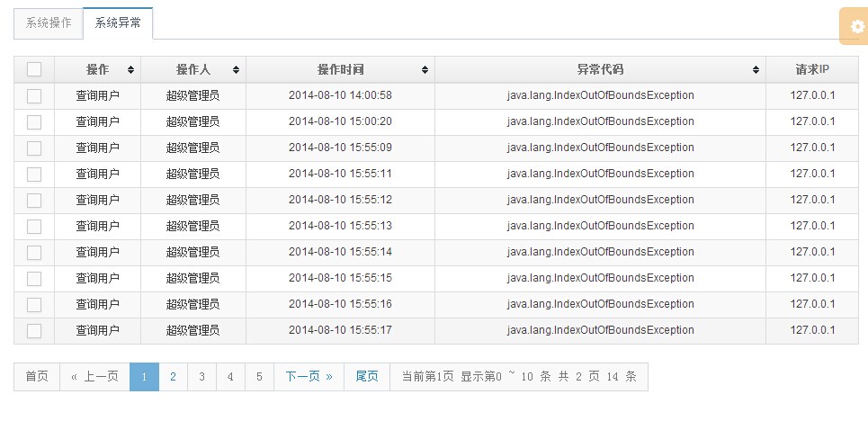The width and height of the screenshot is (868, 430).
Task: Sort by 异常代码 column arrows icon
Action: click(756, 70)
